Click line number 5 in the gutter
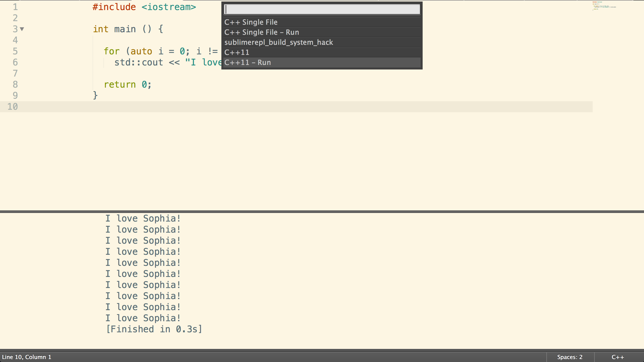 click(15, 51)
